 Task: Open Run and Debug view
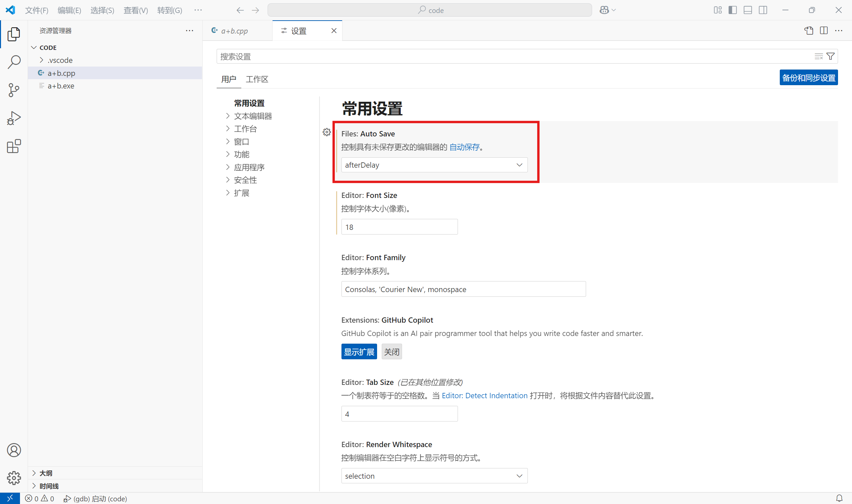pos(14,118)
